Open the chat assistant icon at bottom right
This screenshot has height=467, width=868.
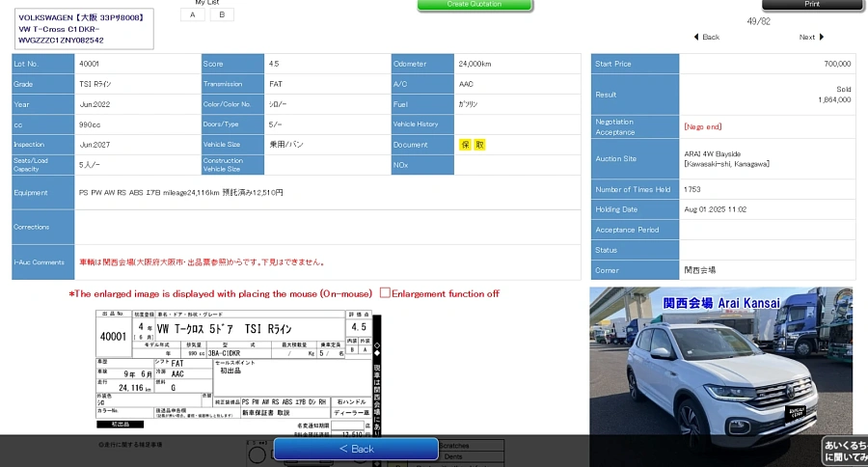(x=844, y=450)
